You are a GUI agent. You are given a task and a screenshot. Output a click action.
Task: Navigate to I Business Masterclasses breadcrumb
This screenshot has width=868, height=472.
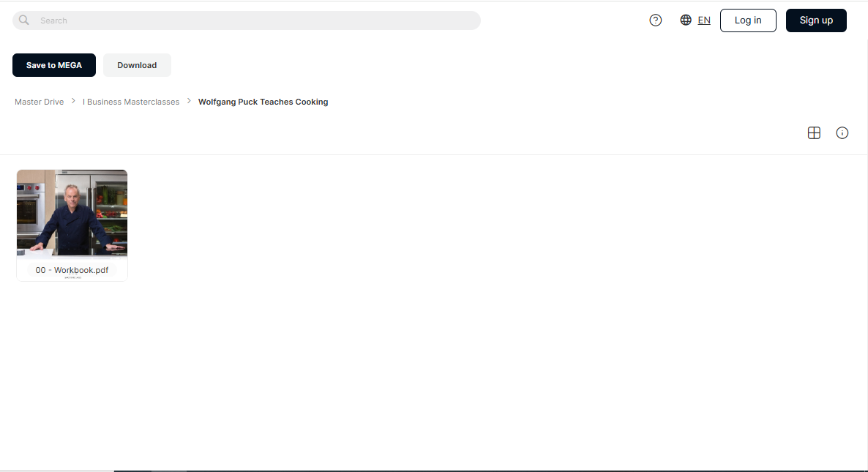131,102
